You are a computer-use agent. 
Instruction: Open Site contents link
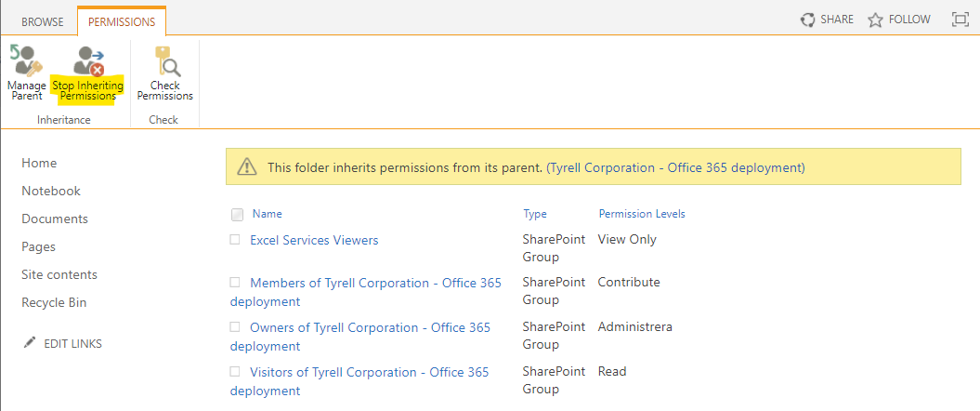(x=59, y=274)
